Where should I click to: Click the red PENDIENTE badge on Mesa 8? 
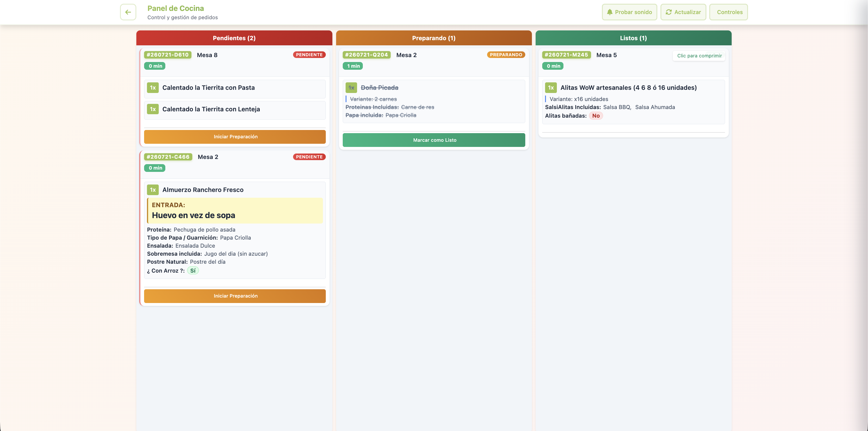pos(309,55)
